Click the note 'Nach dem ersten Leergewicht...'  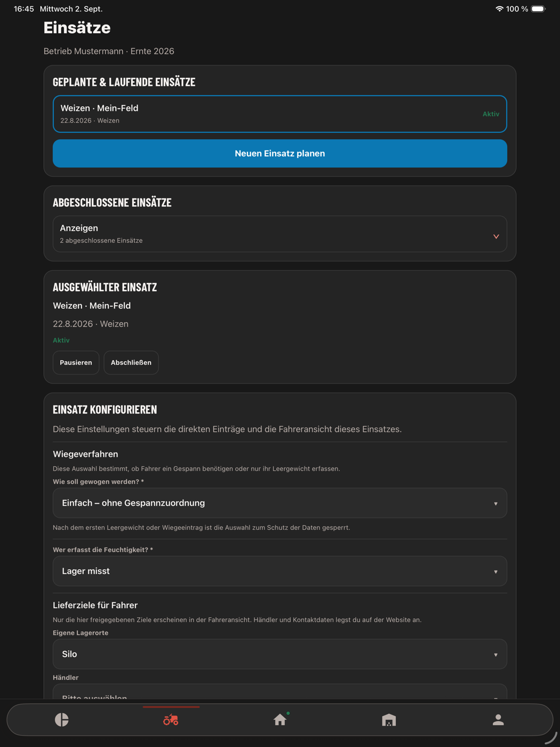pos(202,528)
